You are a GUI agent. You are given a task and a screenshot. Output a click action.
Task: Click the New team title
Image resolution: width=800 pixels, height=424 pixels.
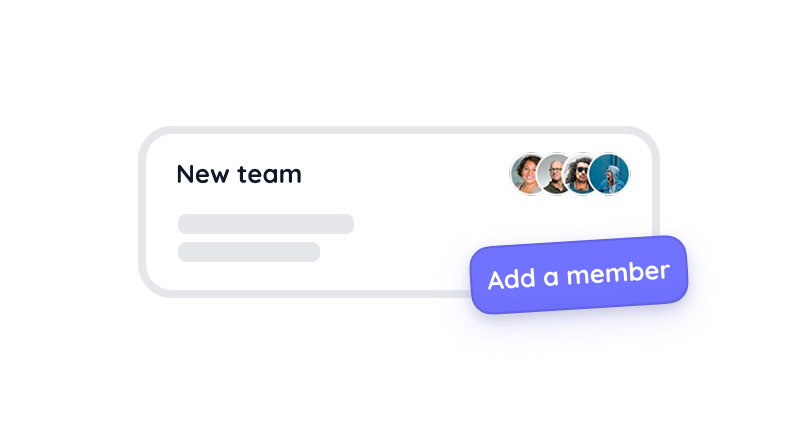coord(239,174)
